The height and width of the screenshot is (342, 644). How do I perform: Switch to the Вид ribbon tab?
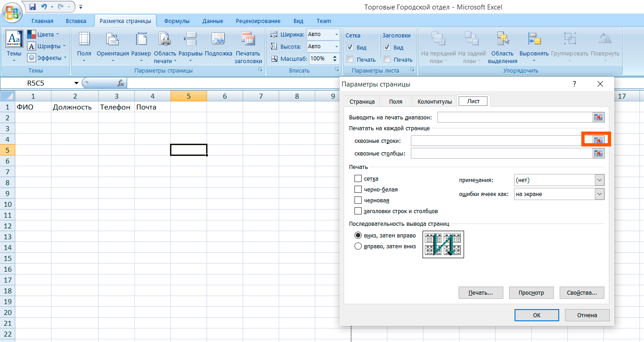(x=299, y=21)
